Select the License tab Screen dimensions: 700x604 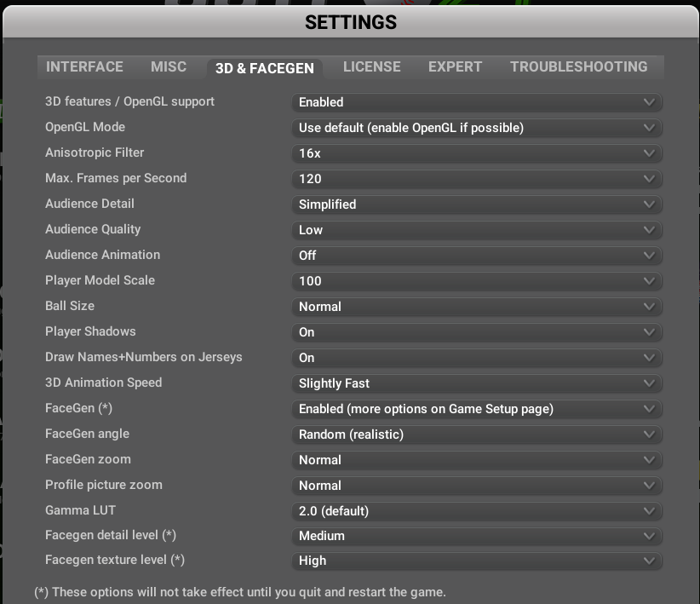coord(372,66)
